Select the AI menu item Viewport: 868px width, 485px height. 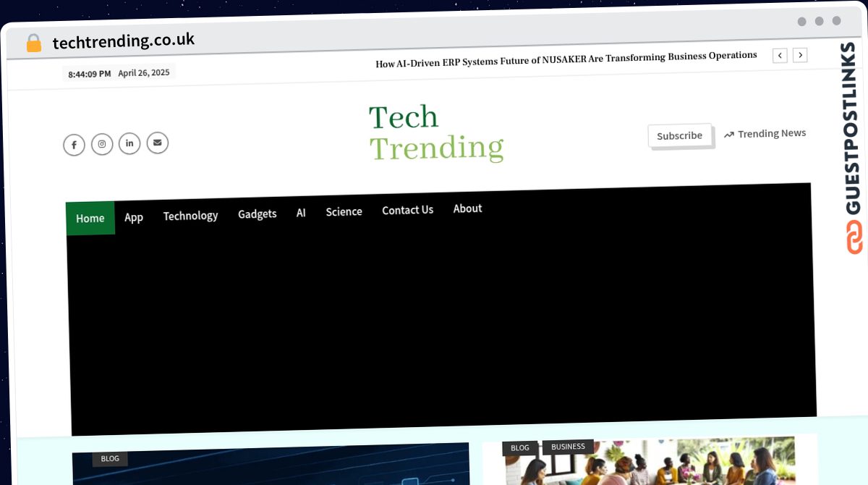pyautogui.click(x=300, y=212)
